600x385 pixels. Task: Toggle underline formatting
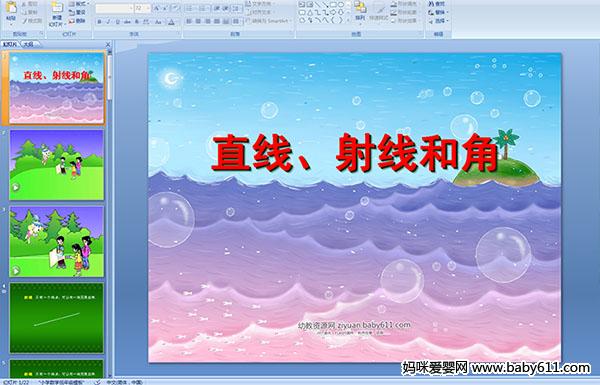click(x=117, y=22)
